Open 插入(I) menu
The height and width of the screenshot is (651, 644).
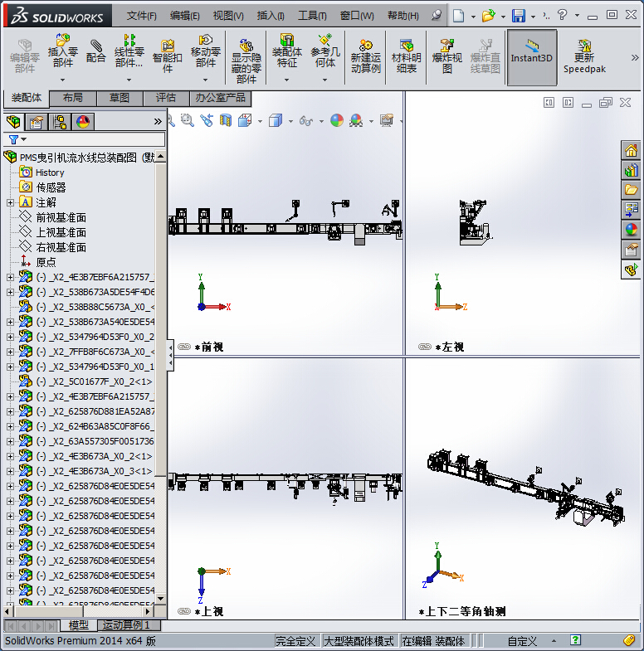[271, 16]
